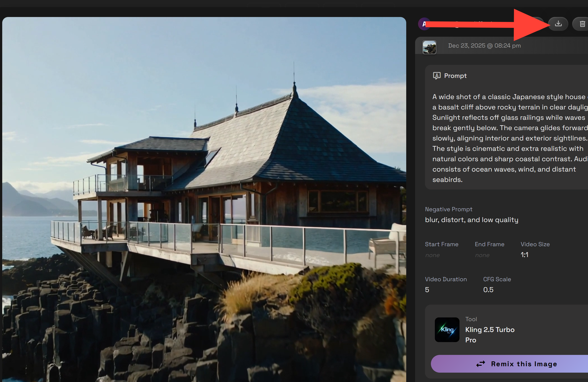Image resolution: width=588 pixels, height=382 pixels.
Task: Click the trash delete icon
Action: 582,24
